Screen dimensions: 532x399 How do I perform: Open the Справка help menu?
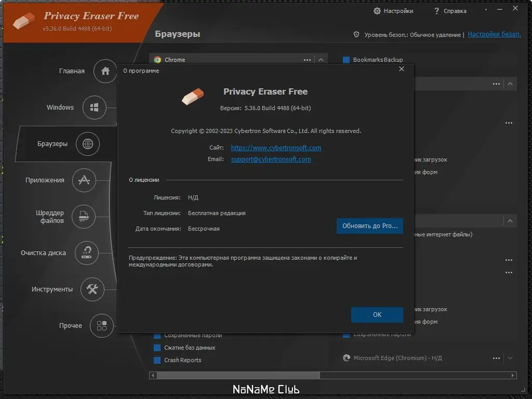coord(450,10)
